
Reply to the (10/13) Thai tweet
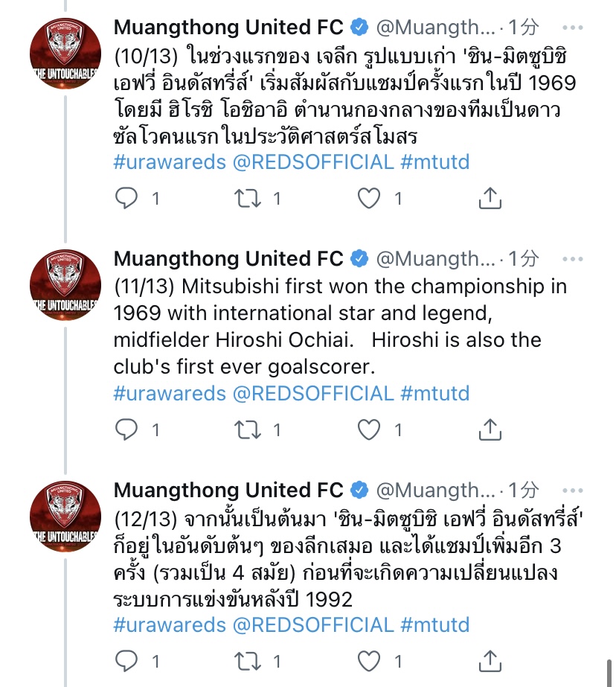(x=128, y=198)
